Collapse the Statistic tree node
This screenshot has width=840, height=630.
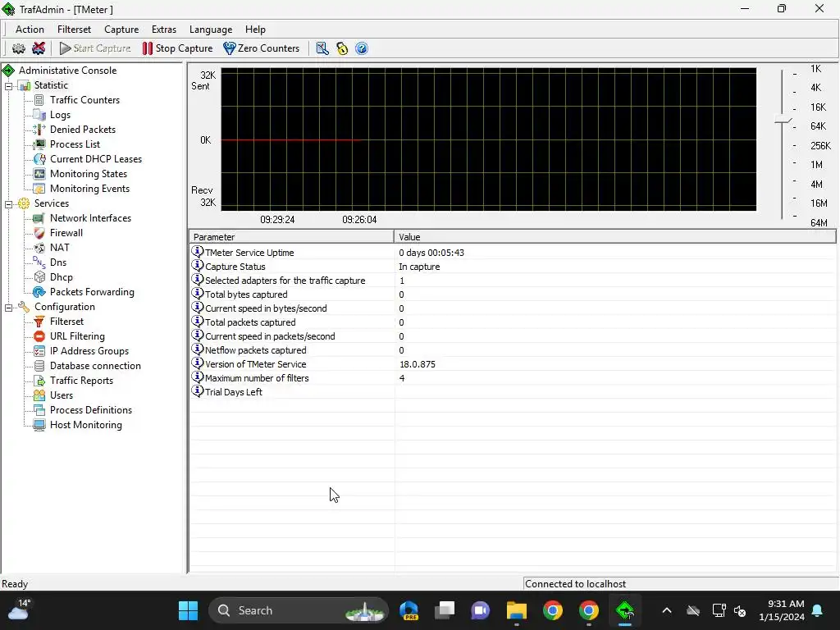[x=8, y=85]
